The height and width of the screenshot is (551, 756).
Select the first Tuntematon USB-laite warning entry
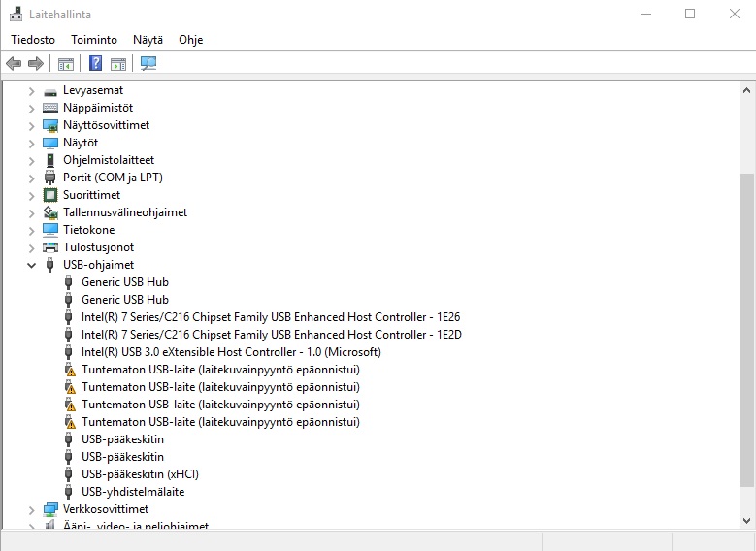tap(220, 370)
